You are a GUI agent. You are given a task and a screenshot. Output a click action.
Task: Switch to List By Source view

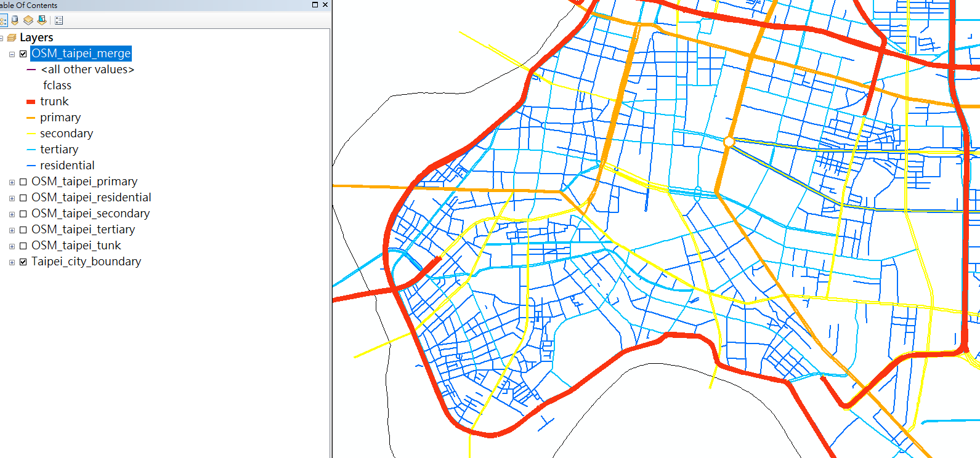(15, 20)
